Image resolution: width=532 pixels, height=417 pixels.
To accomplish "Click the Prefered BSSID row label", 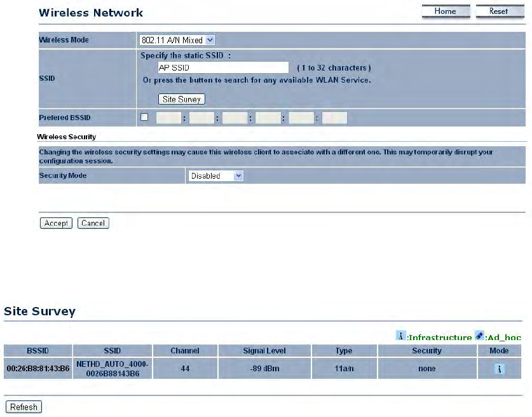I will pos(65,118).
